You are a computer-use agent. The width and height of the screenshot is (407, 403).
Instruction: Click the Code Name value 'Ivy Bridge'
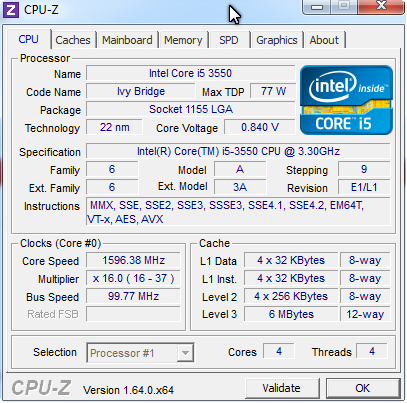pos(141,91)
